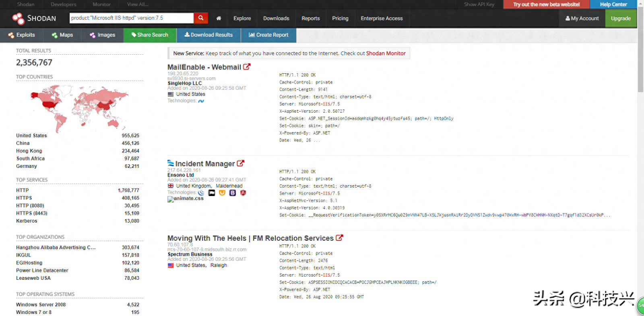Click Try out the new beta website

546,4
